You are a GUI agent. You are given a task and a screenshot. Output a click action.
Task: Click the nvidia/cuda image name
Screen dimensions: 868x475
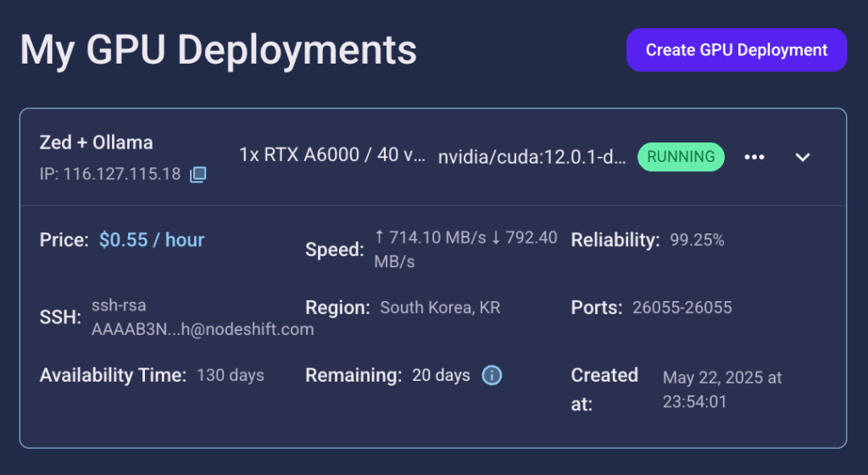point(531,157)
